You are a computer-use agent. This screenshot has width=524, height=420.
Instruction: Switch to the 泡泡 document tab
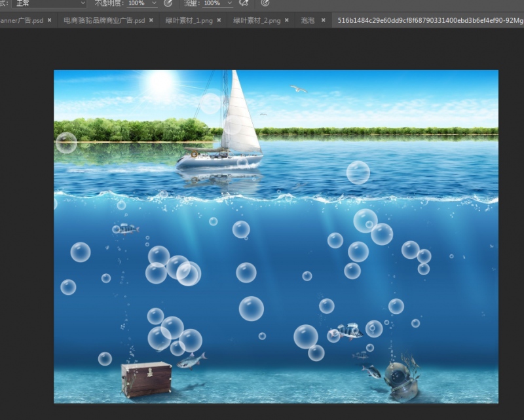308,21
